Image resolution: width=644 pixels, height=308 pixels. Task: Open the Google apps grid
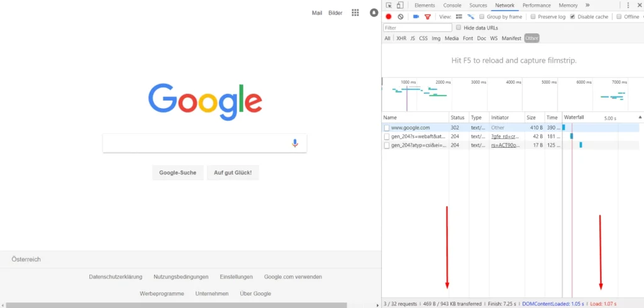tap(355, 13)
